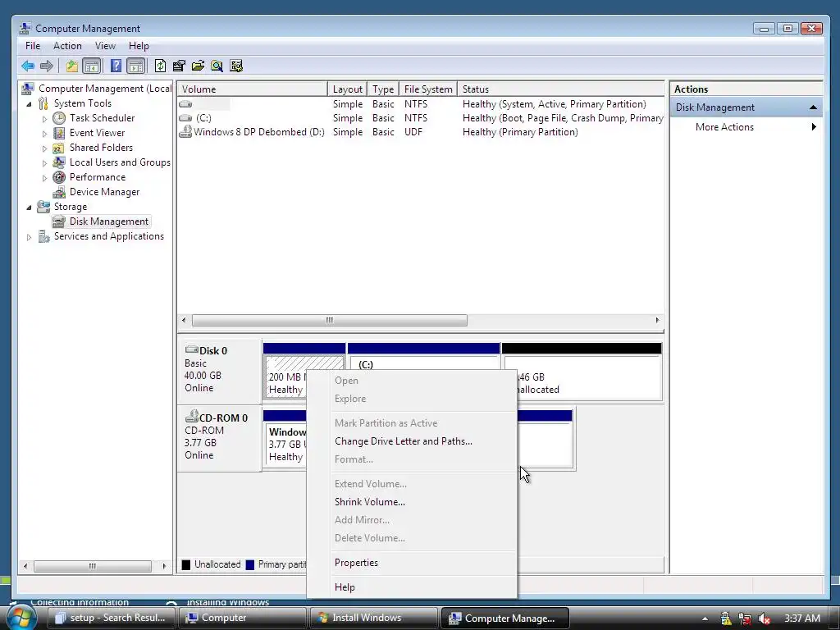Choose Properties from context menu
Screen dimensions: 840x630
tap(356, 563)
